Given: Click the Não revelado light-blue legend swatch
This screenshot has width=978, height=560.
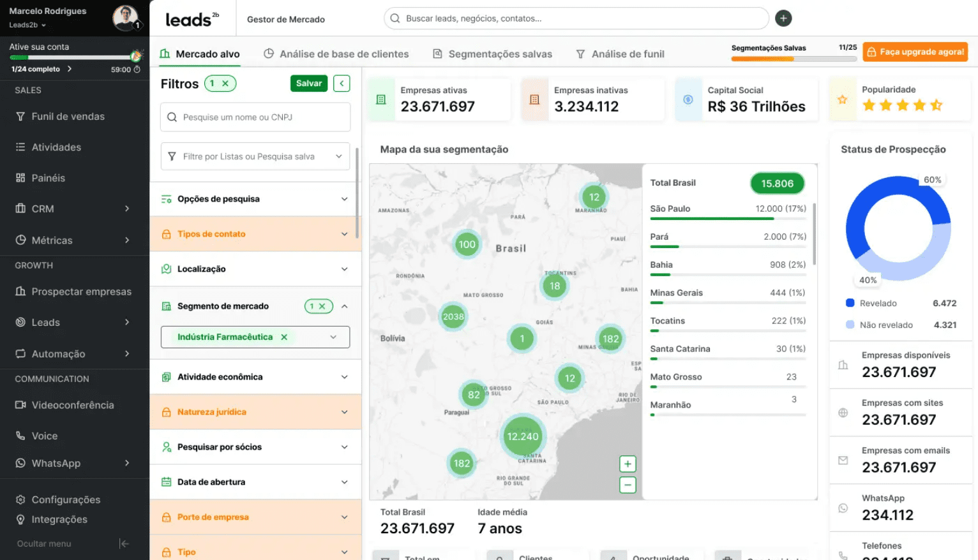Looking at the screenshot, I should 850,325.
